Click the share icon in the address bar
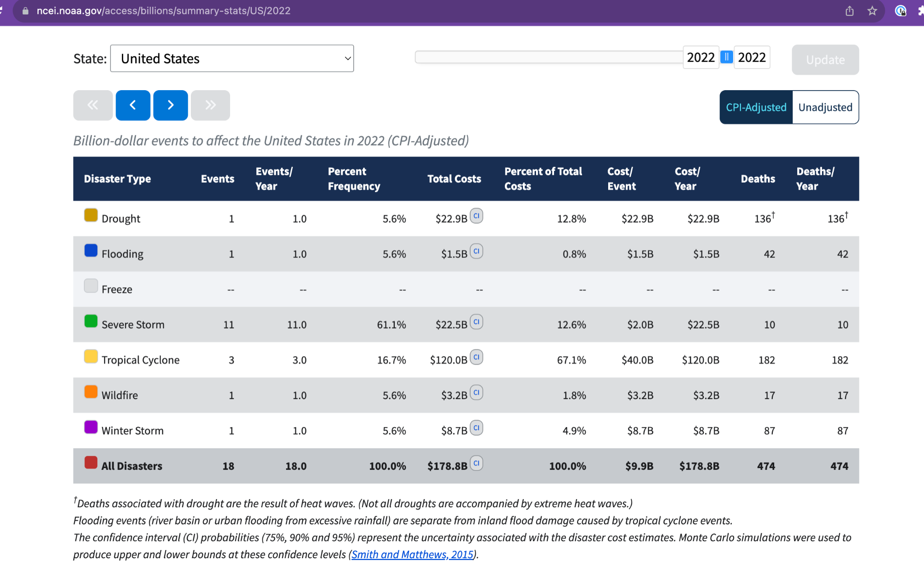This screenshot has height=574, width=924. click(x=850, y=11)
